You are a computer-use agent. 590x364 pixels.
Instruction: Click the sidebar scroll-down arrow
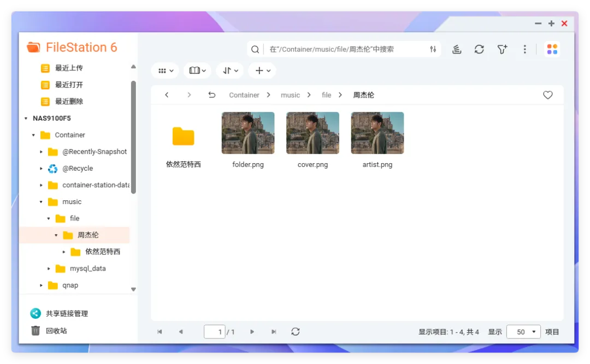(x=133, y=290)
